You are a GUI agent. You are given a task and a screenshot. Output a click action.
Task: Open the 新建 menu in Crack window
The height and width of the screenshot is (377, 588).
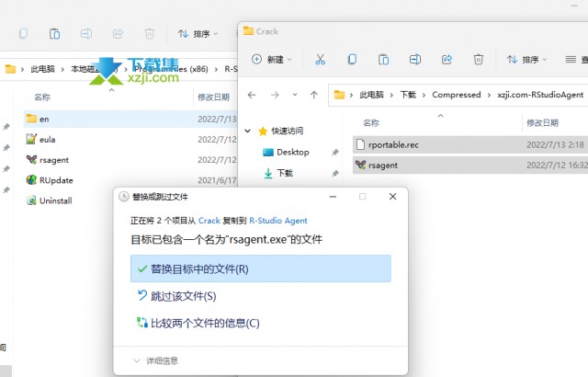pyautogui.click(x=272, y=59)
